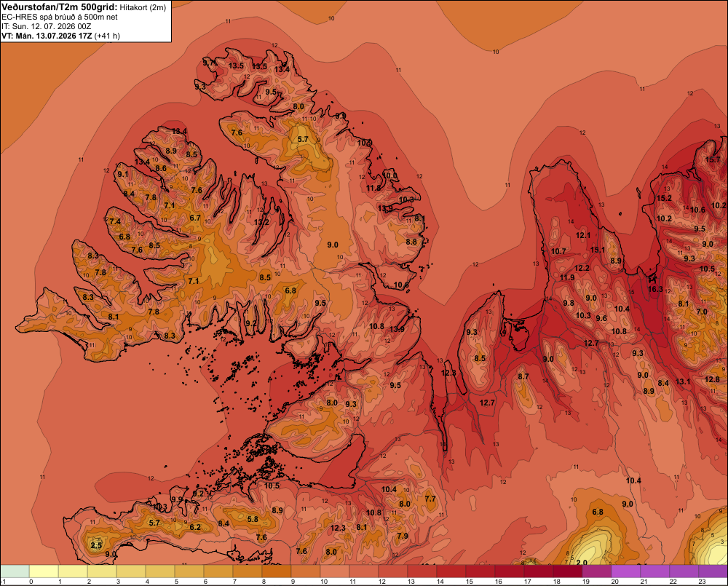Click the 2.5 temperature label on the map
Image resolution: width=728 pixels, height=586 pixels.
(x=96, y=545)
